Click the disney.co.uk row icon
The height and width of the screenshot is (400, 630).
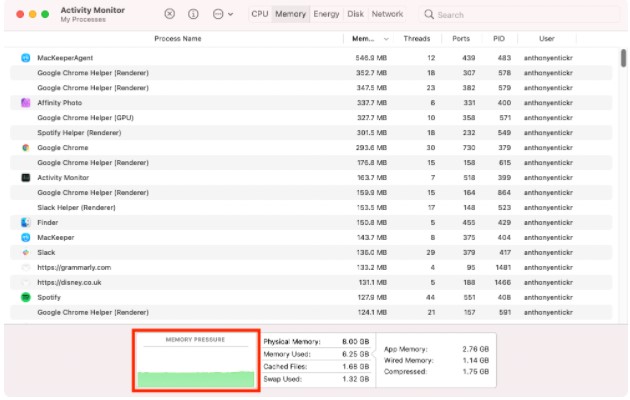pyautogui.click(x=26, y=282)
